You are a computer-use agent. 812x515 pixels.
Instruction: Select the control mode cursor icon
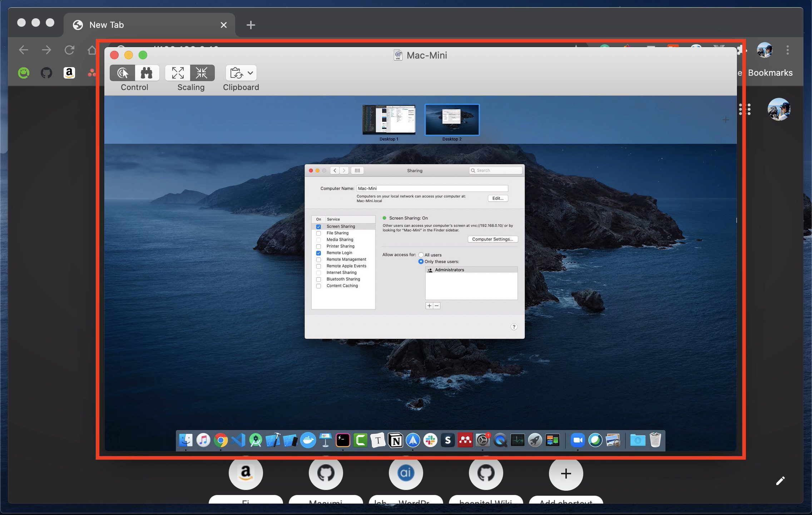pos(123,73)
